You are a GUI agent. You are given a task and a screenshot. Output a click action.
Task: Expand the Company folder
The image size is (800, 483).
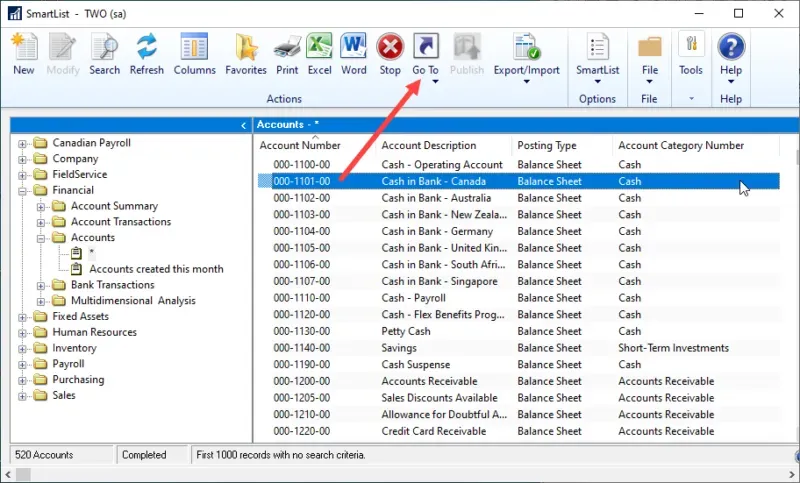point(22,160)
